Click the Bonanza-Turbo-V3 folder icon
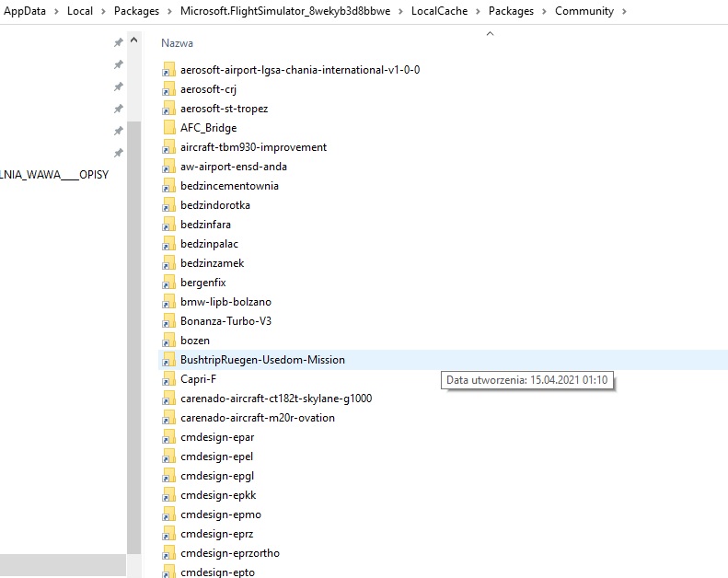Screen dimensions: 728x578 168,321
